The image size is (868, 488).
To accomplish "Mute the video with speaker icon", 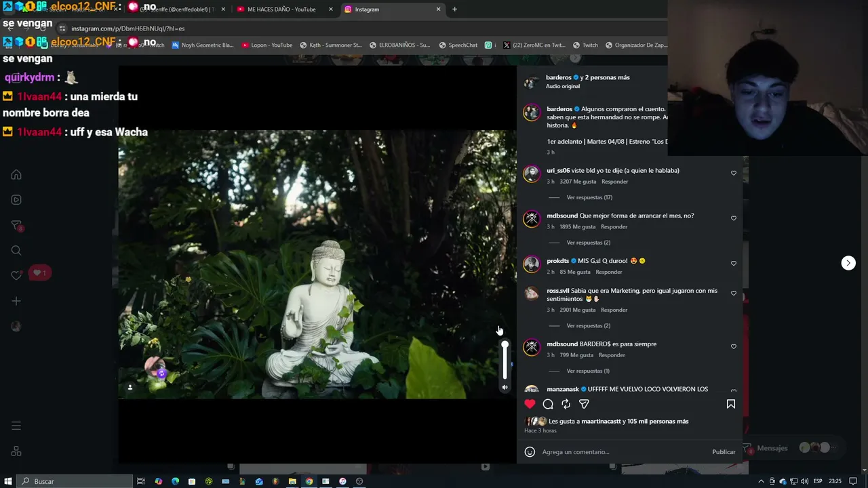I will 505,388.
